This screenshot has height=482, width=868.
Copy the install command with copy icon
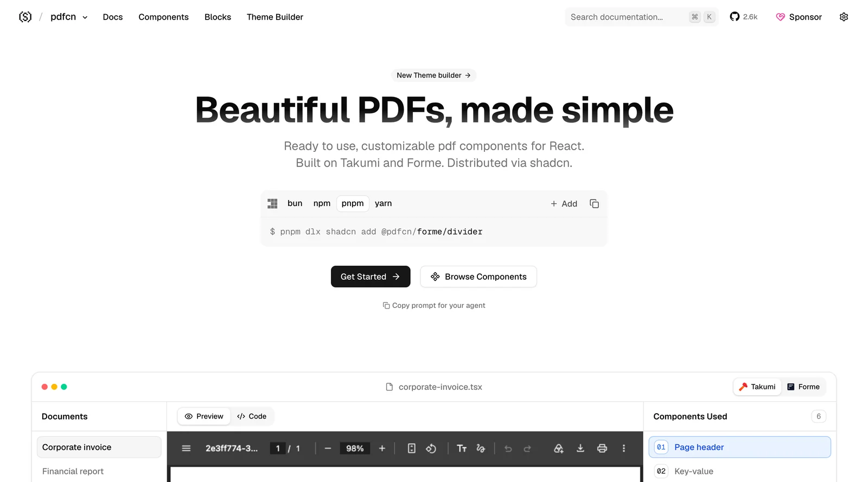(594, 204)
